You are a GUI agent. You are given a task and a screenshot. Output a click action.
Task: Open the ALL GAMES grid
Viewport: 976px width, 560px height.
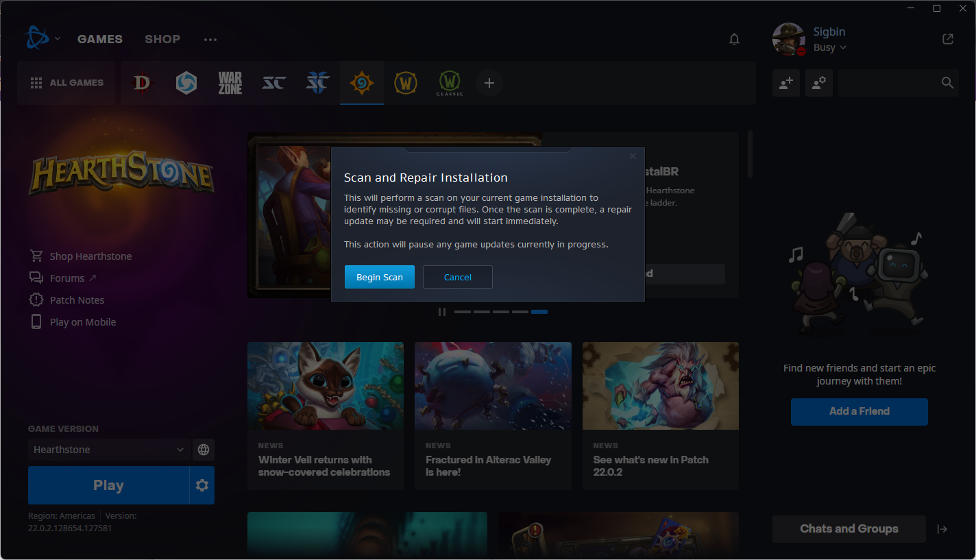(x=67, y=83)
